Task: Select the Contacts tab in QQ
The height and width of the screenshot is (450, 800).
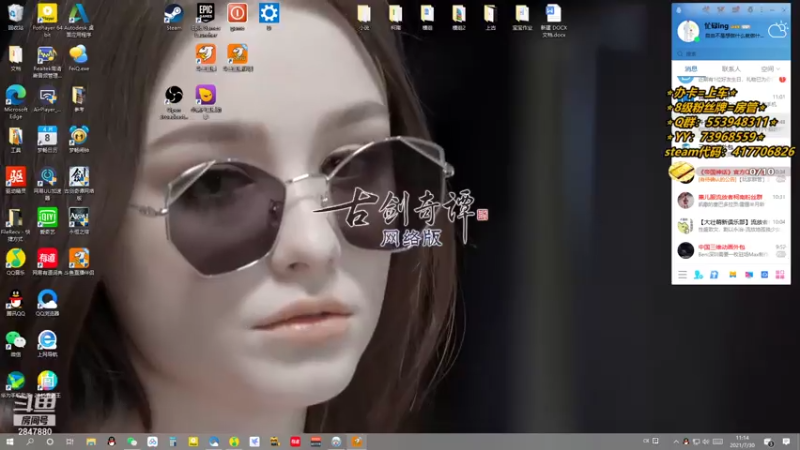Action: click(731, 68)
